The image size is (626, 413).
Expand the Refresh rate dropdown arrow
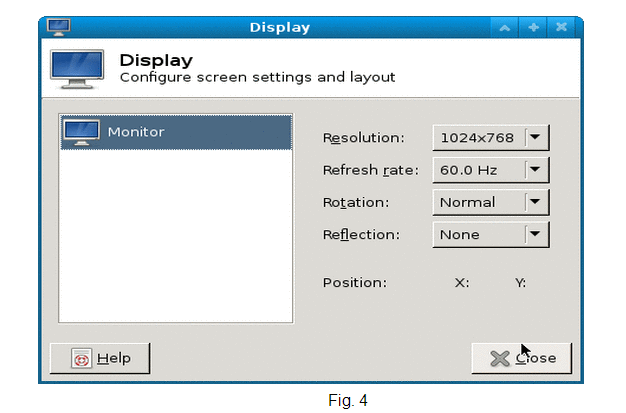(x=535, y=170)
